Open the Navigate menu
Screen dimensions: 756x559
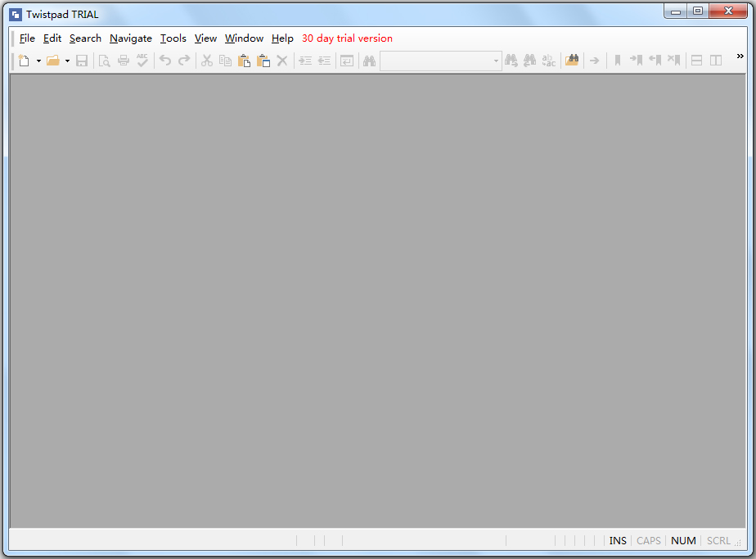pos(131,38)
